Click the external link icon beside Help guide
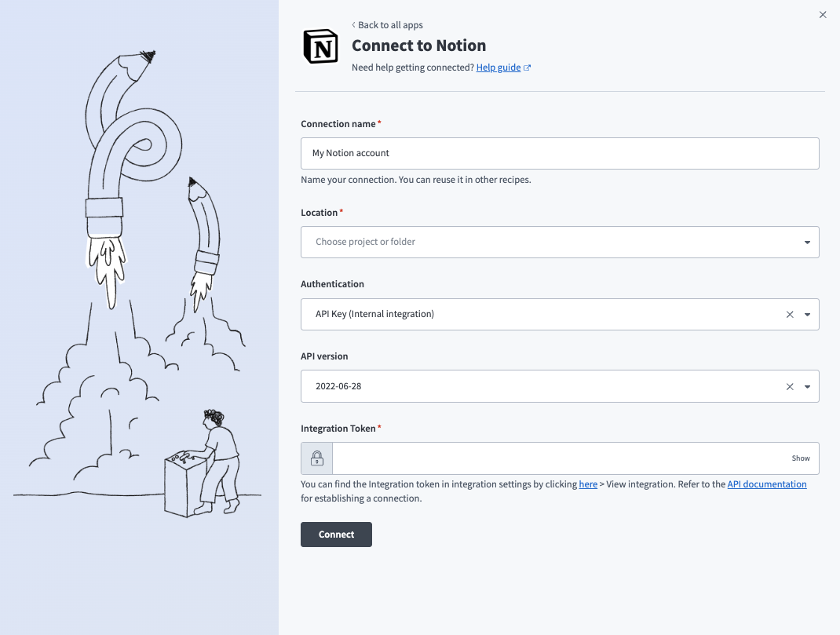840x635 pixels. coord(528,68)
